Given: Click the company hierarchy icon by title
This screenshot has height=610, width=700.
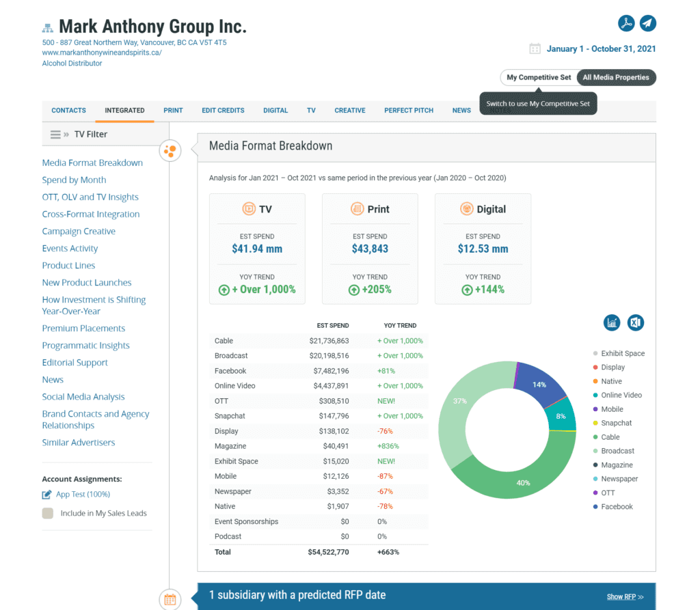Looking at the screenshot, I should click(48, 28).
